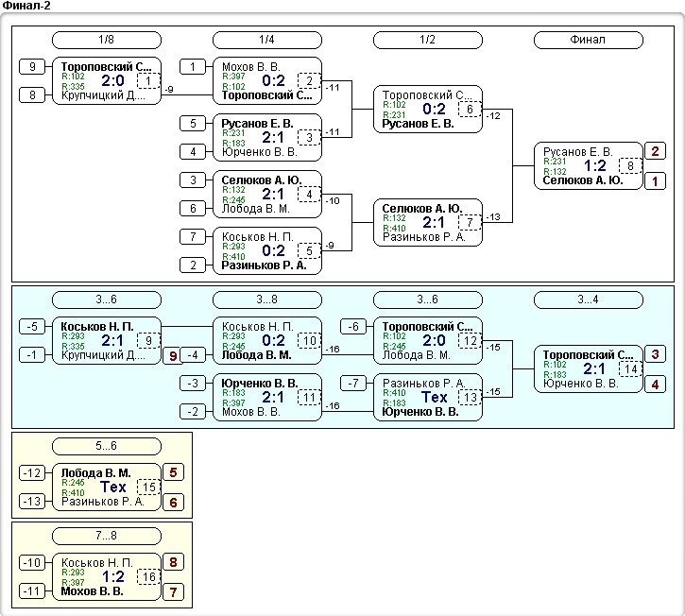Click Мохов В. В. in match 16
Image resolution: width=685 pixels, height=616 pixels.
(x=92, y=591)
